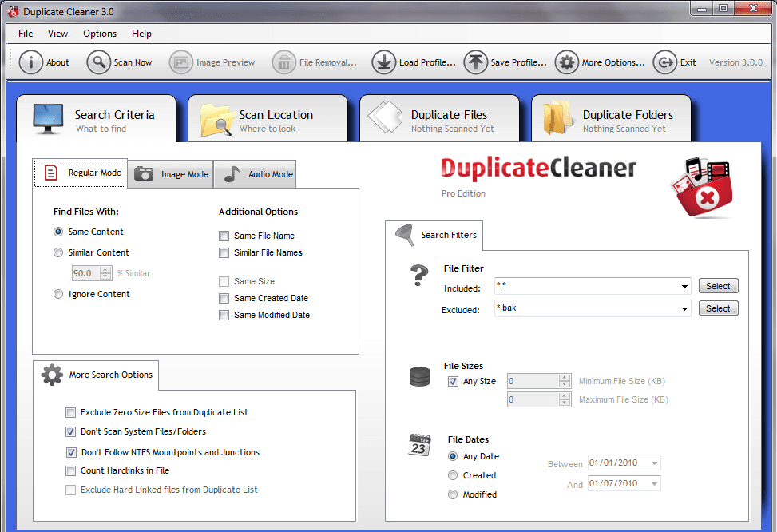Tick the Same Modified Date checkbox
The width and height of the screenshot is (777, 532).
point(224,316)
